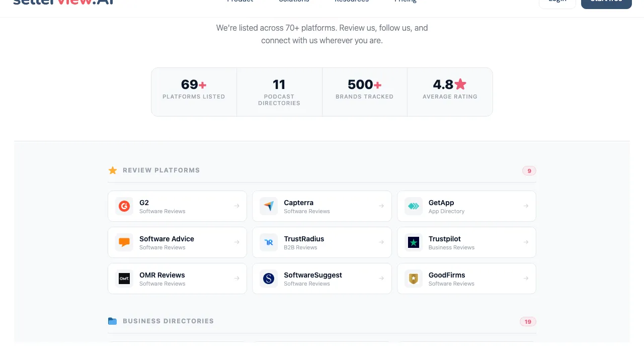
Task: Click the Business Directories count badge 19
Action: pyautogui.click(x=528, y=322)
